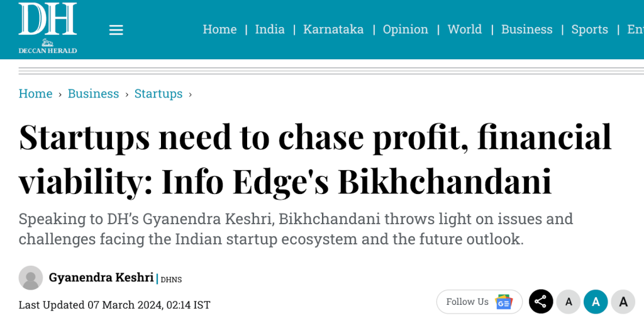This screenshot has height=325, width=644.
Task: Click the author avatar image
Action: click(x=31, y=278)
